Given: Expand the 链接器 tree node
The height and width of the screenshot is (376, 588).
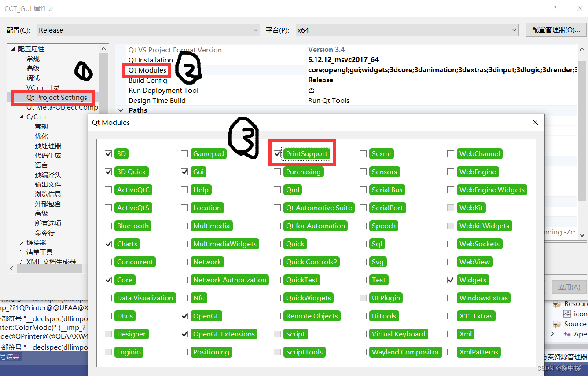Looking at the screenshot, I should (20, 242).
